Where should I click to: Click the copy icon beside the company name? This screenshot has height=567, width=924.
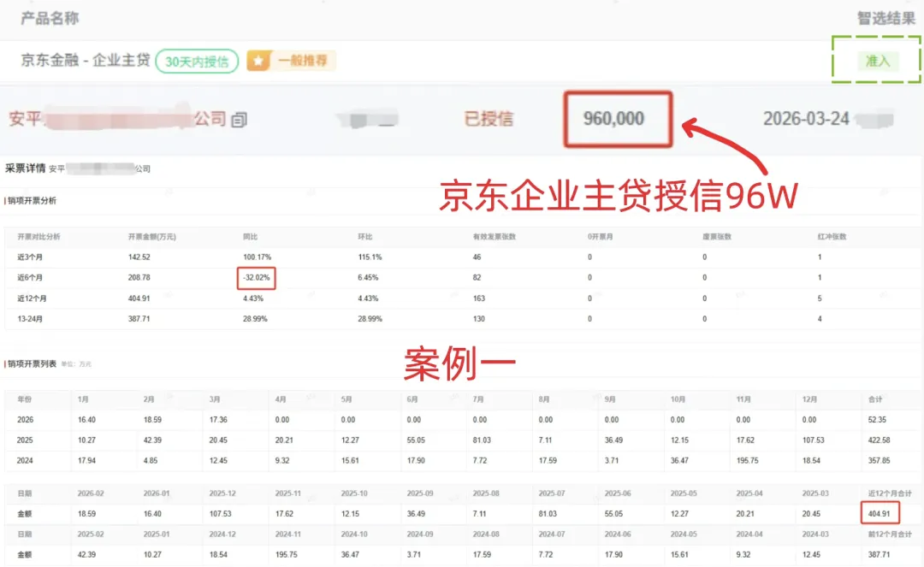pos(239,120)
